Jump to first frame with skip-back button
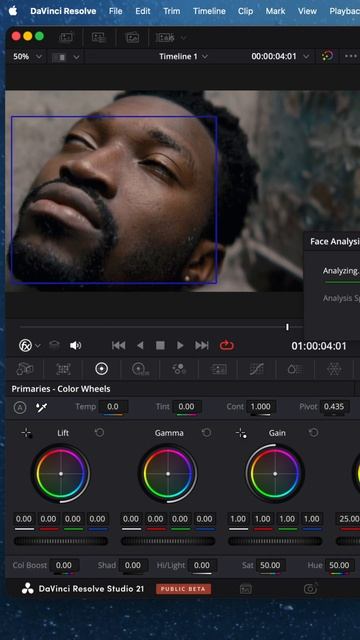The image size is (360, 640). [118, 346]
